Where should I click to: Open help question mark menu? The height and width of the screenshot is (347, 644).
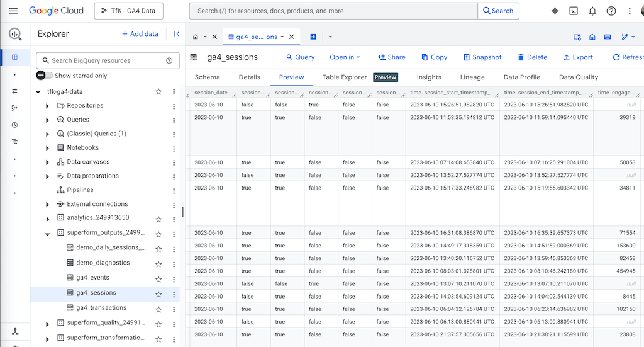tap(611, 11)
